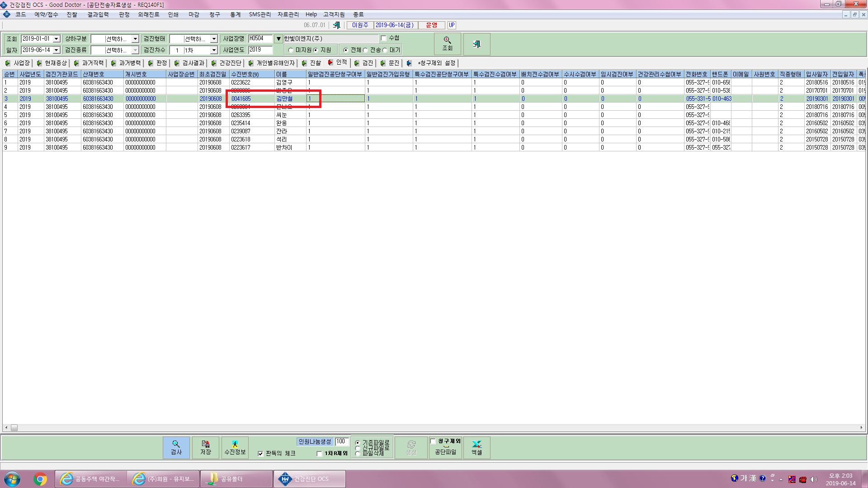Click the horizontal scrollbar thumb of grid
868x488 pixels.
tap(14, 427)
